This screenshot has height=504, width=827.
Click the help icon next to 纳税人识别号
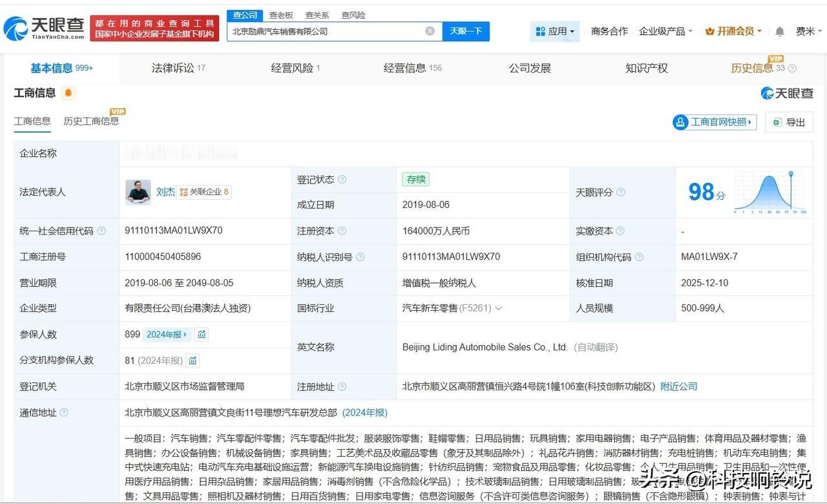click(361, 257)
